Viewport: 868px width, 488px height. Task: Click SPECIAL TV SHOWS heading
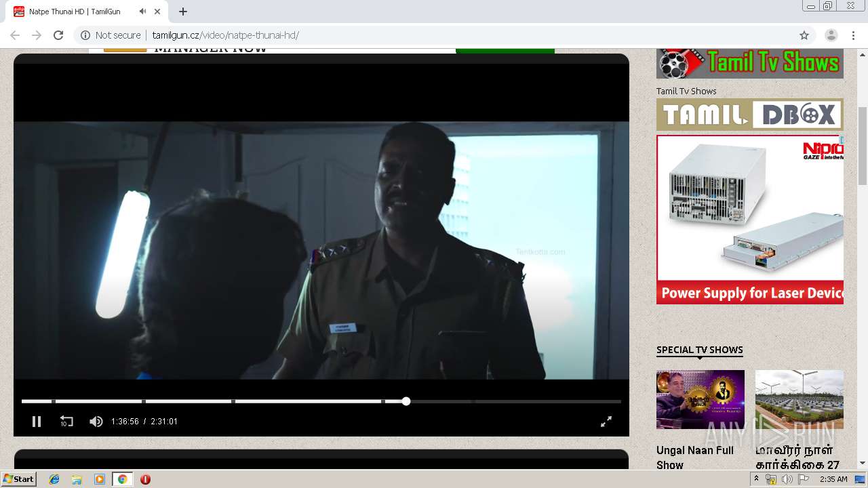point(700,350)
